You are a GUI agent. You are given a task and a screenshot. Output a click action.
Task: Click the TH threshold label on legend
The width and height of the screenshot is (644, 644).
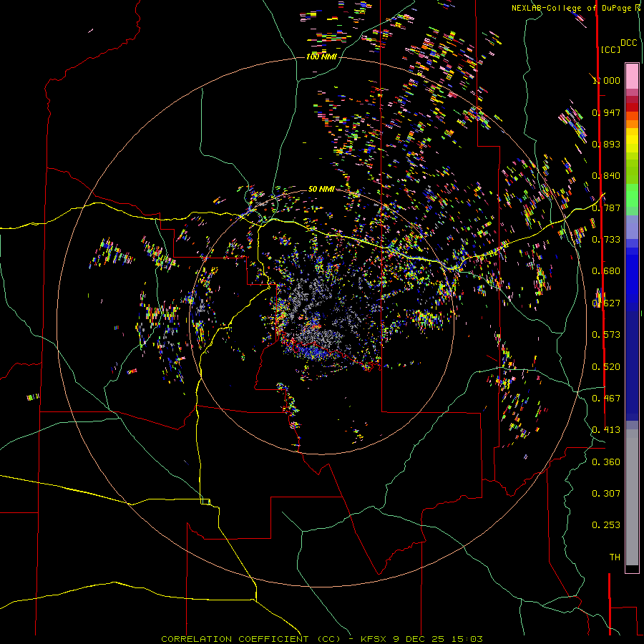click(615, 557)
